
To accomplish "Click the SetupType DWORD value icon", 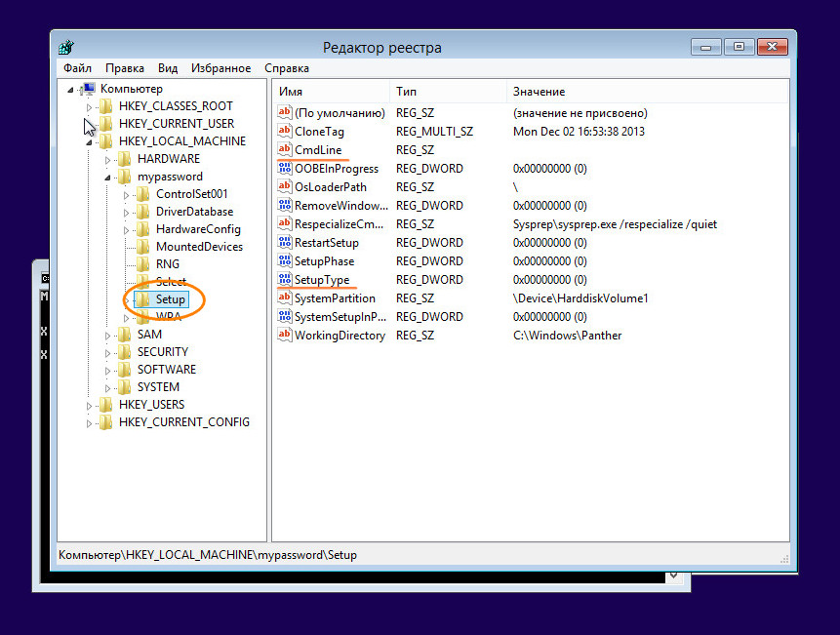I will coord(285,280).
